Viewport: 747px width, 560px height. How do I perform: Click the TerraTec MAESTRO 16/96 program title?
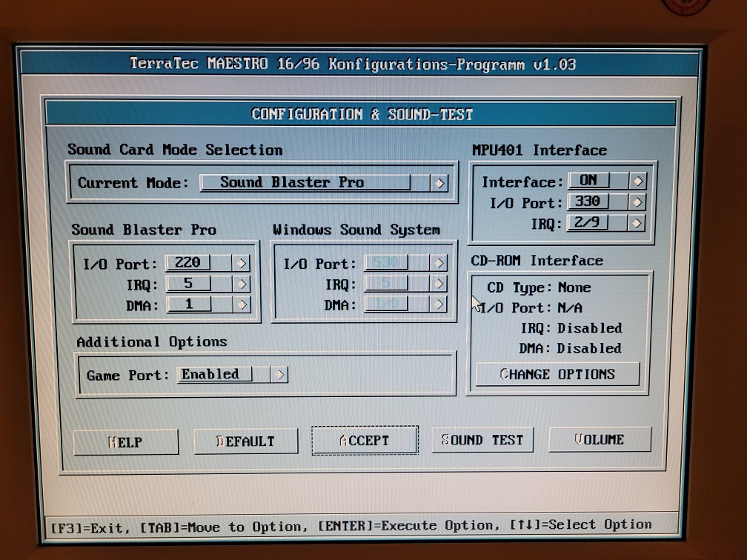[x=353, y=64]
